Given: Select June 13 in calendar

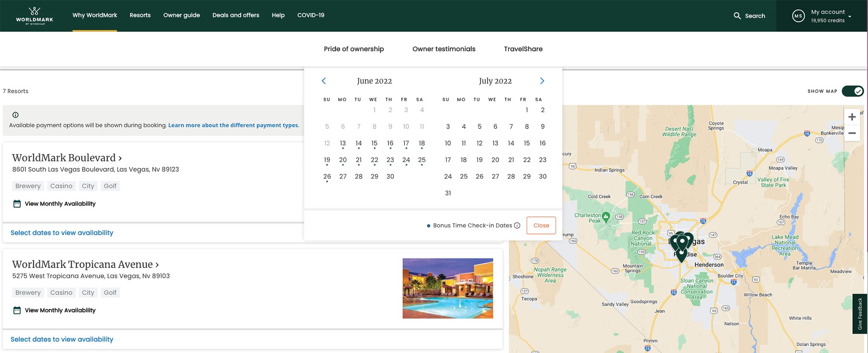Looking at the screenshot, I should click(343, 143).
